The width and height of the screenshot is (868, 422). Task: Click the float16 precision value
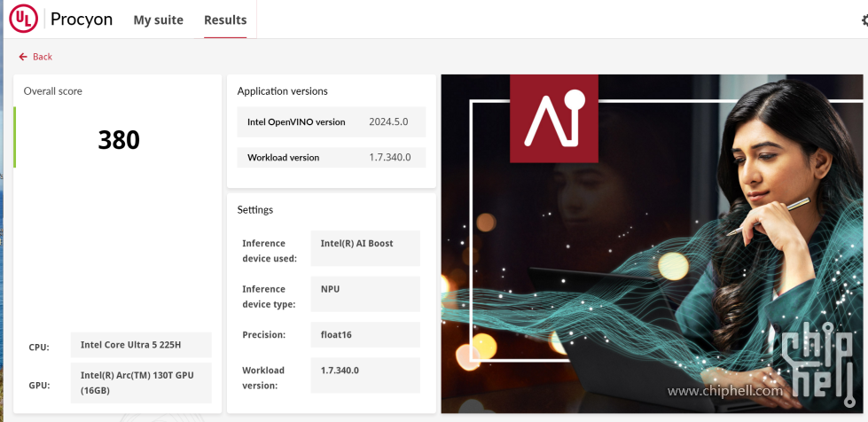(x=365, y=334)
